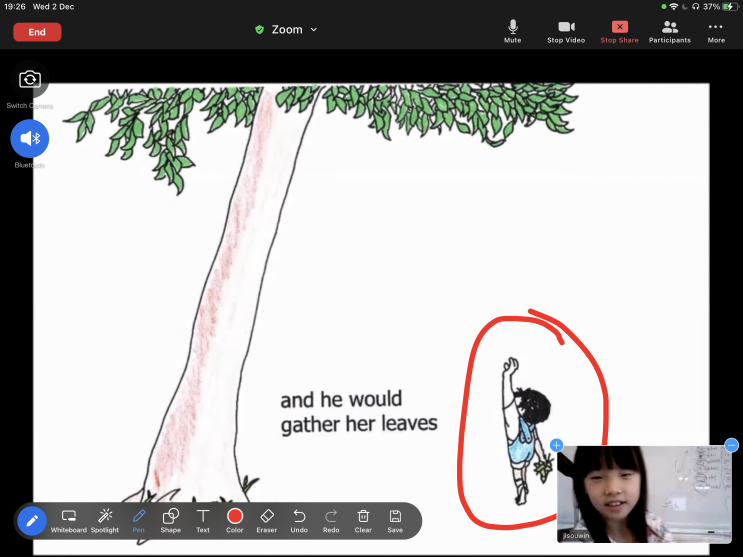Select the Spotlight tool

click(105, 521)
